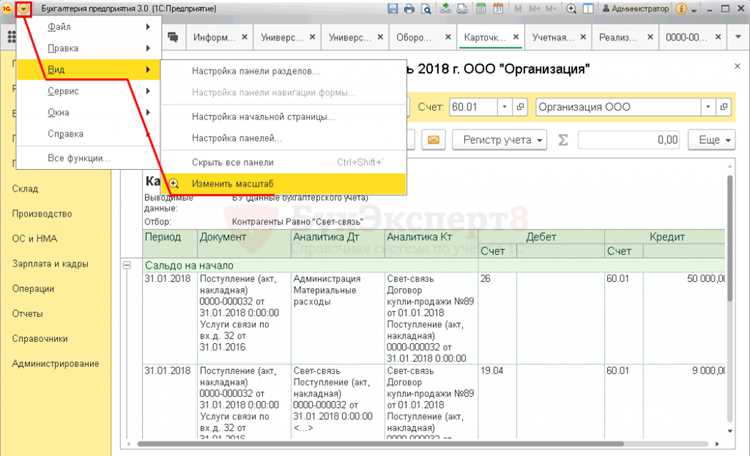Viewport: 750px width, 456px height.
Task: Open the calculator icon in title bar
Action: pyautogui.click(x=481, y=9)
